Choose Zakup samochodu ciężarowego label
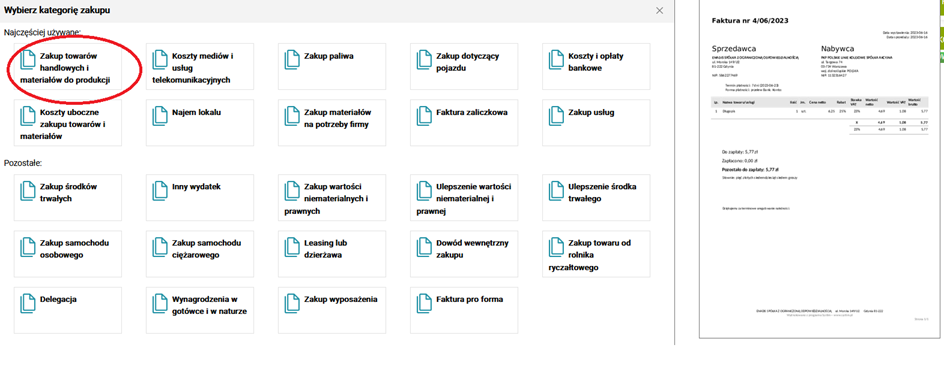Viewport: 944px width, 384px height. click(206, 249)
